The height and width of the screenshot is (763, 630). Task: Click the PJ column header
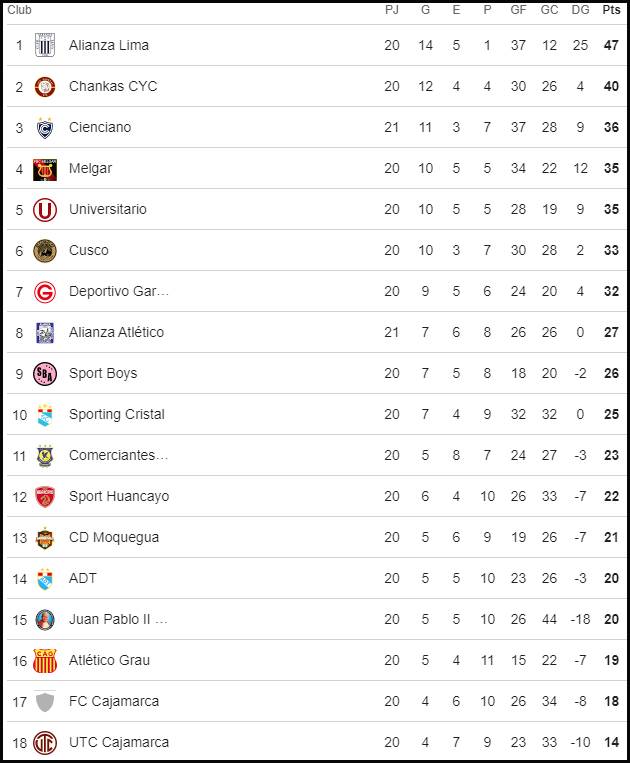[x=392, y=10]
